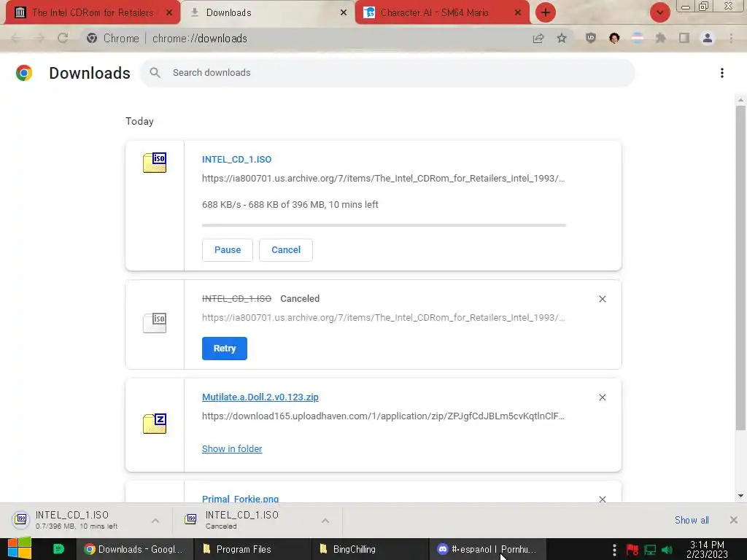Image resolution: width=747 pixels, height=560 pixels.
Task: Click the zip file icon for Mutilate.a.Doll
Action: pyautogui.click(x=155, y=424)
